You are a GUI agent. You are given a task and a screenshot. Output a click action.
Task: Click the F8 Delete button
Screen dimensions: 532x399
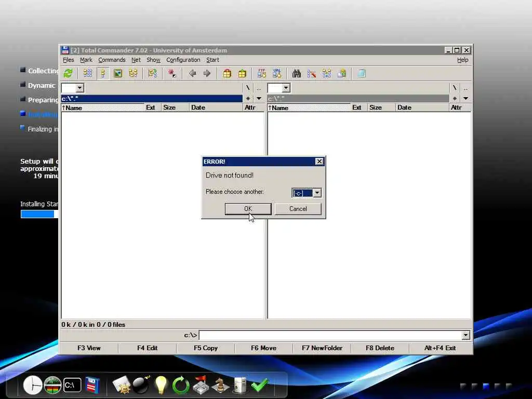click(380, 348)
